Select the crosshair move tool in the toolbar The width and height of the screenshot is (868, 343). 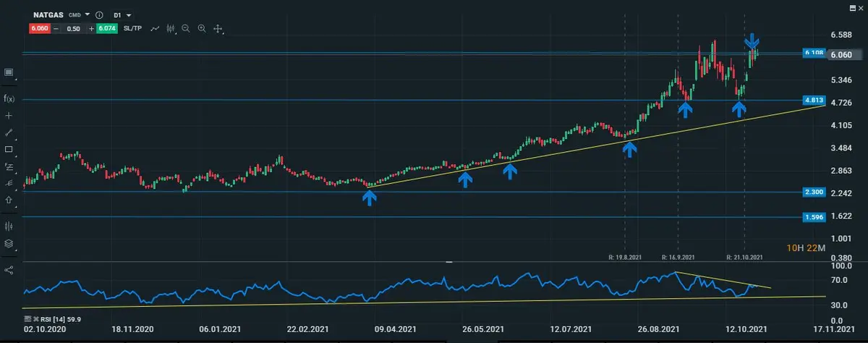218,28
